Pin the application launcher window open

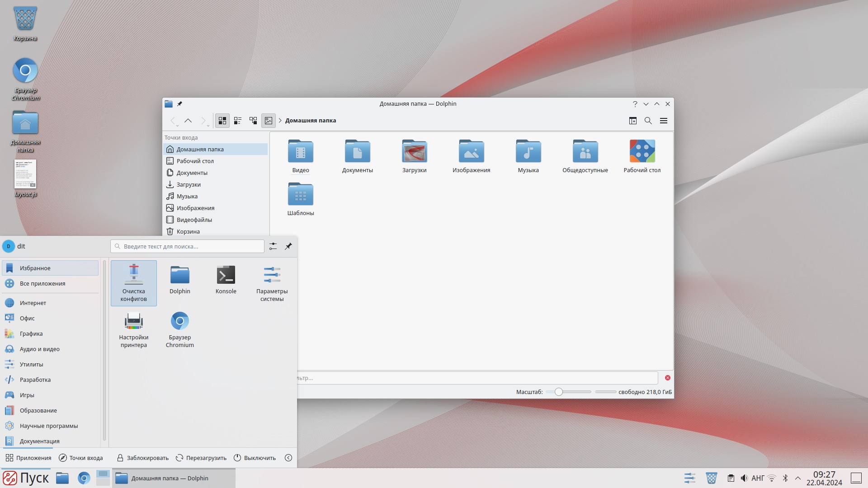pyautogui.click(x=288, y=246)
